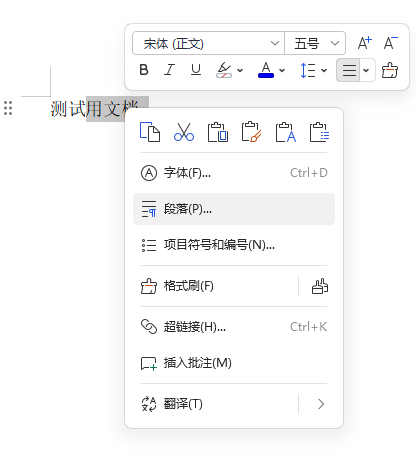This screenshot has width=417, height=461.
Task: Open 字体(F)... font dialog
Action: pyautogui.click(x=234, y=173)
